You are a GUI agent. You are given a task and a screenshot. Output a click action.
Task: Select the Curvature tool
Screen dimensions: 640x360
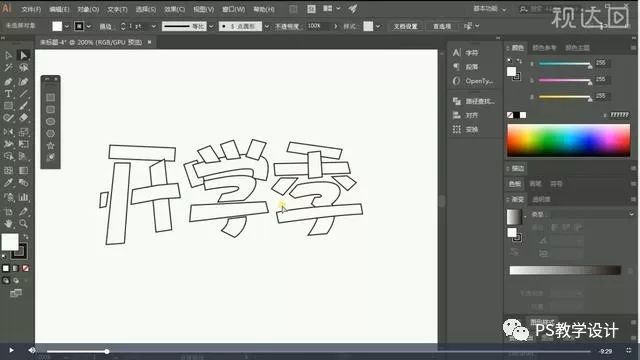[23, 82]
